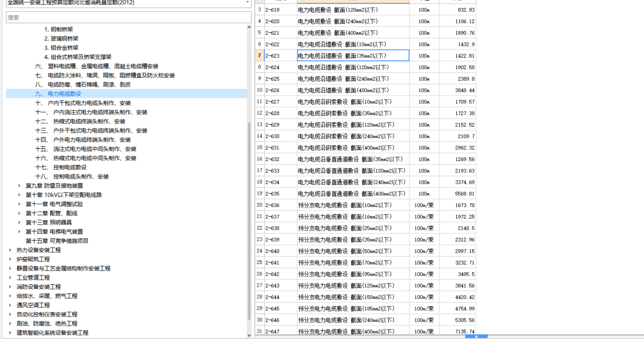Select quota code 2-619 cell
The image size is (644, 339).
tap(281, 10)
